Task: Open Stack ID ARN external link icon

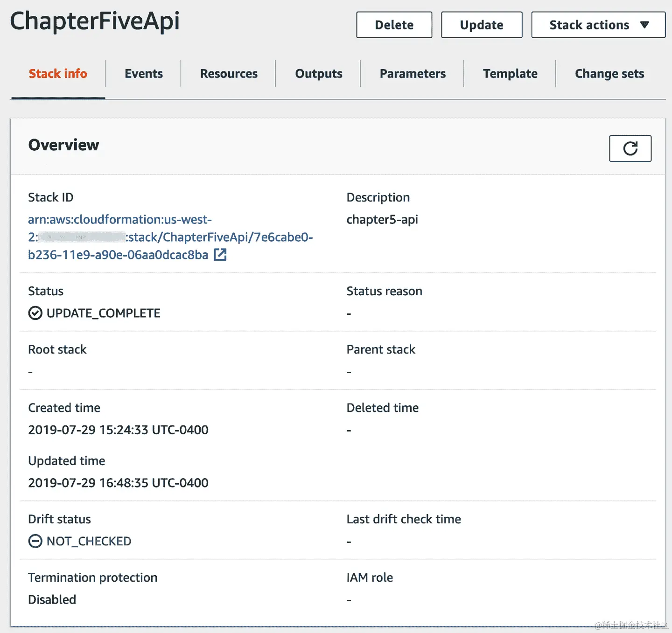Action: (x=220, y=255)
